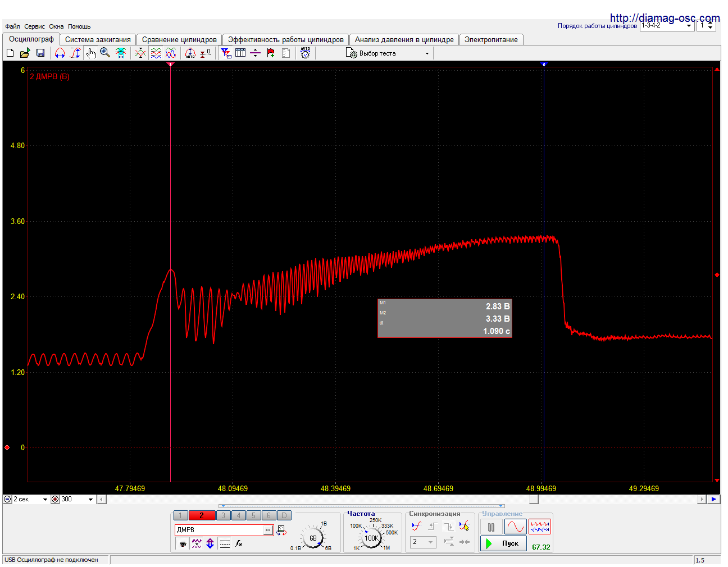The width and height of the screenshot is (728, 567).
Task: Click the multicolor sine waves icon
Action: pyautogui.click(x=171, y=53)
